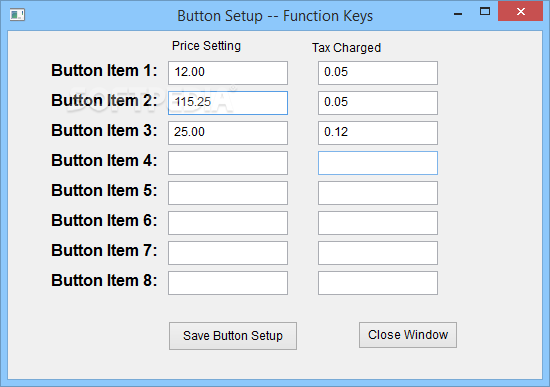The height and width of the screenshot is (387, 550).
Task: Click the Close Window button
Action: [408, 335]
